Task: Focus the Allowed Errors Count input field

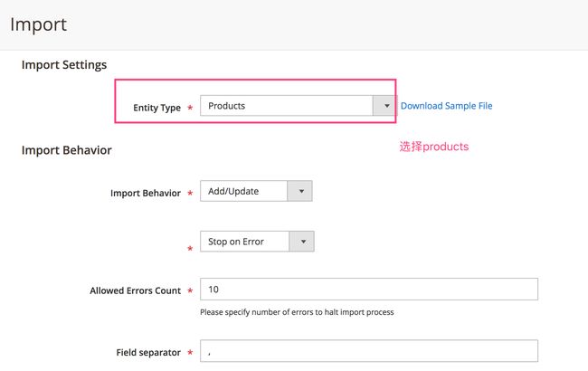Action: 369,290
